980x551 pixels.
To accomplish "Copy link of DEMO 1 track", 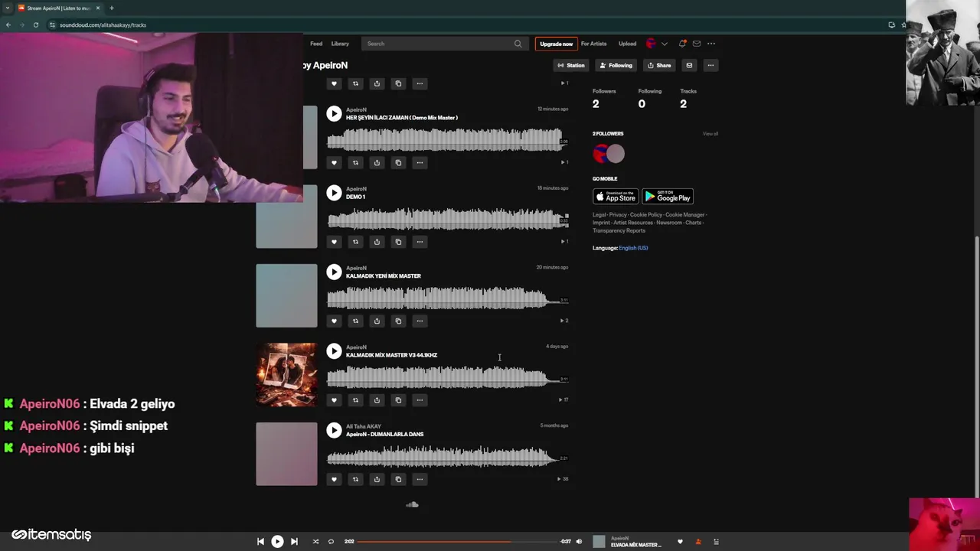I will [398, 242].
